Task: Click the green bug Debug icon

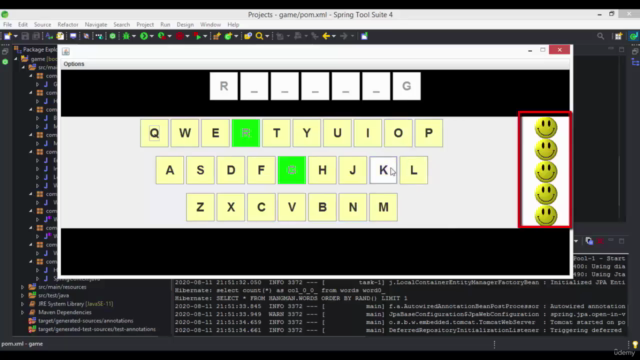Action: tap(126, 36)
